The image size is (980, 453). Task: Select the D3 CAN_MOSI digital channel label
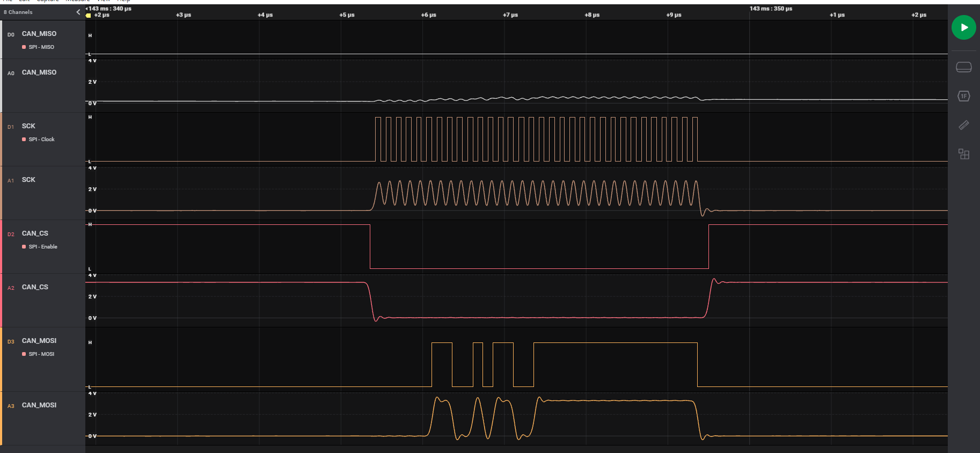39,341
